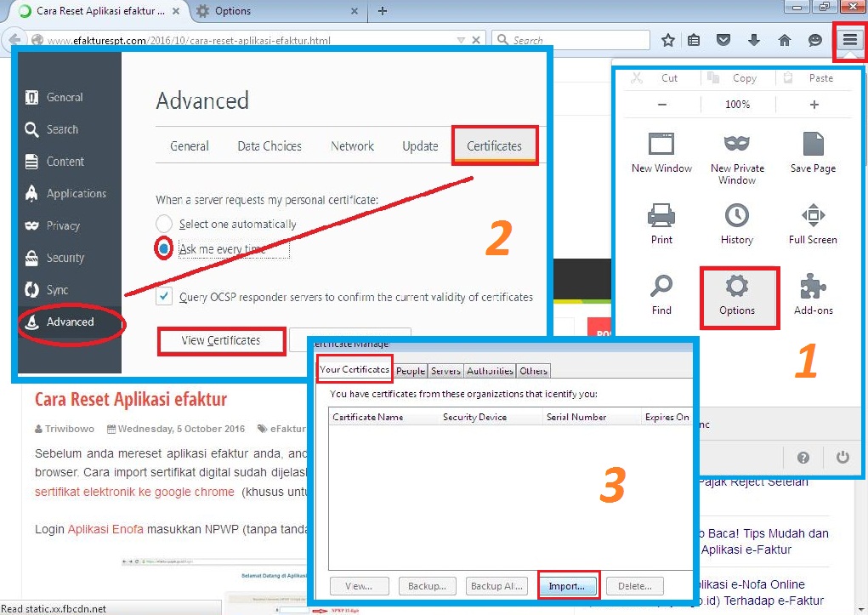Switch to Advanced General tab
868x615 pixels.
click(190, 146)
